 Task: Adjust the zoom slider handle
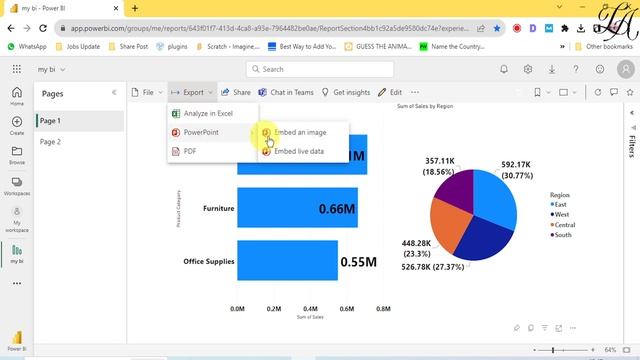(553, 350)
